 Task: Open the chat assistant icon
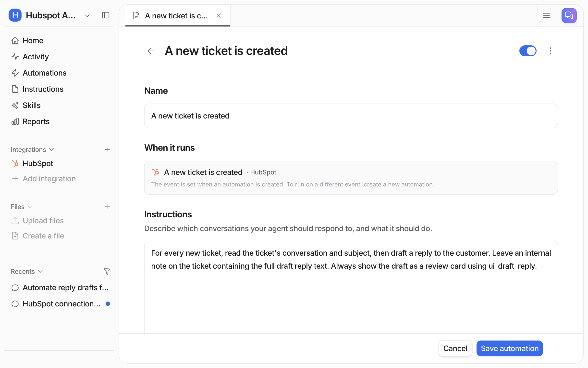click(x=569, y=15)
